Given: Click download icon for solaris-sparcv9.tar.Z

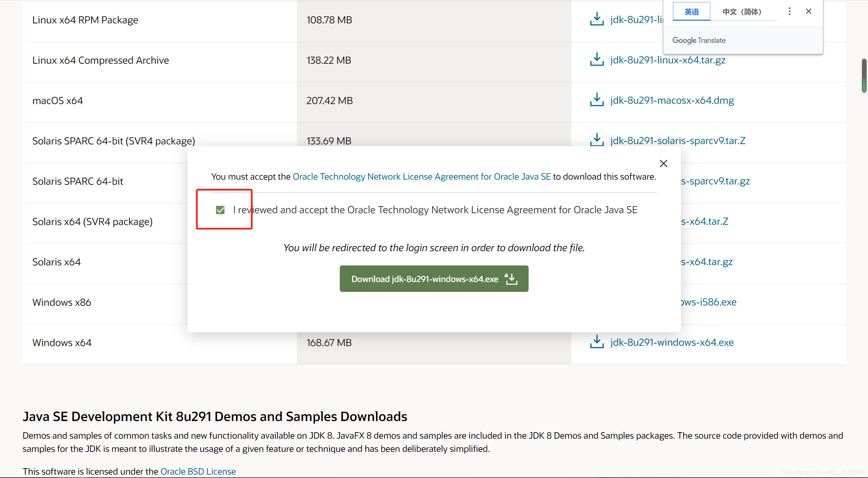Looking at the screenshot, I should click(x=596, y=140).
